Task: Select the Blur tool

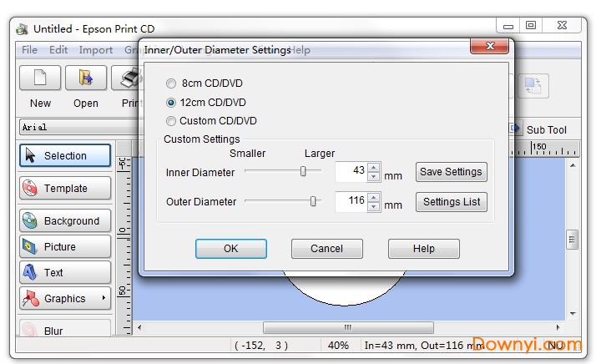Action: click(65, 328)
